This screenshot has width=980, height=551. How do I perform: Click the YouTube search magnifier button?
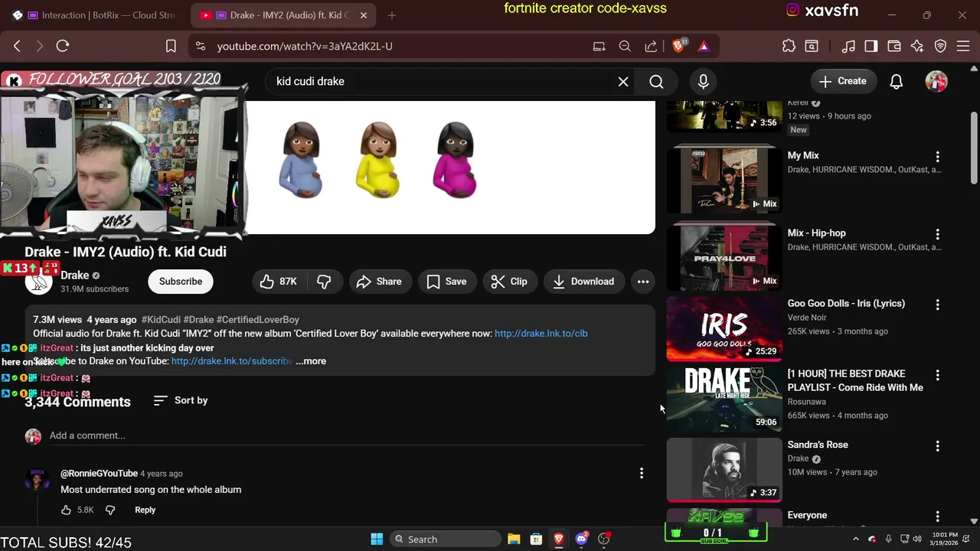click(656, 81)
